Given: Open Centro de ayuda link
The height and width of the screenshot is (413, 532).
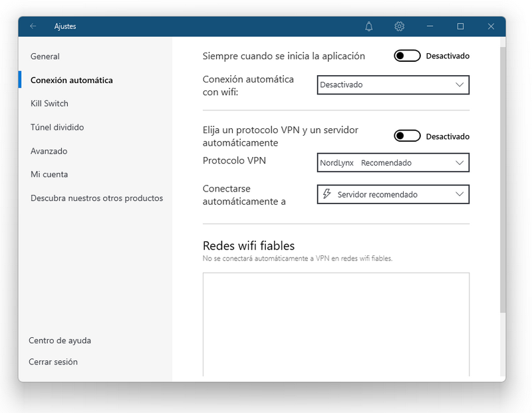Looking at the screenshot, I should (x=60, y=341).
